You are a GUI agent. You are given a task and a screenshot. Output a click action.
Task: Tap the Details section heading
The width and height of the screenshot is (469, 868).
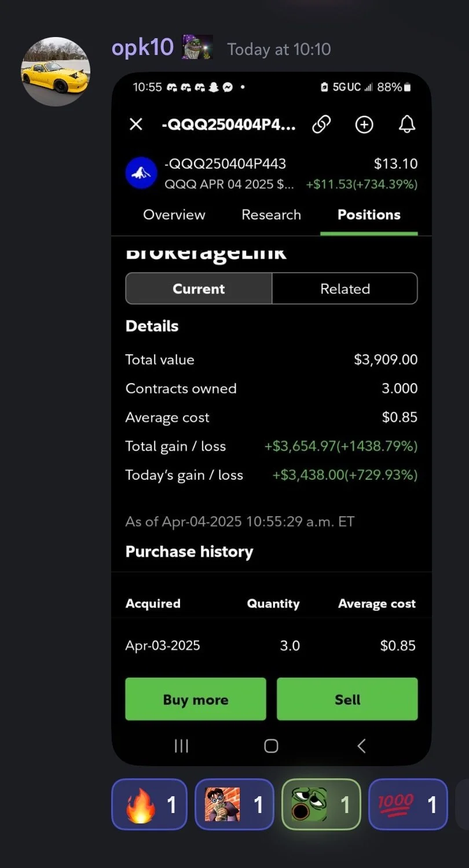[152, 326]
